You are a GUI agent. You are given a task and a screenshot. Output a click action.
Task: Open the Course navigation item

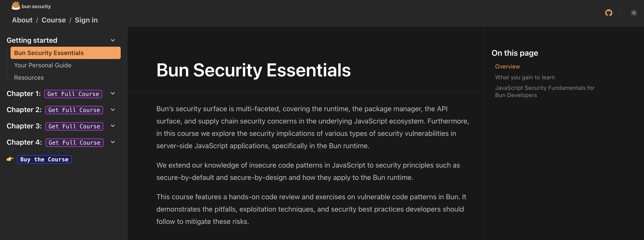54,20
